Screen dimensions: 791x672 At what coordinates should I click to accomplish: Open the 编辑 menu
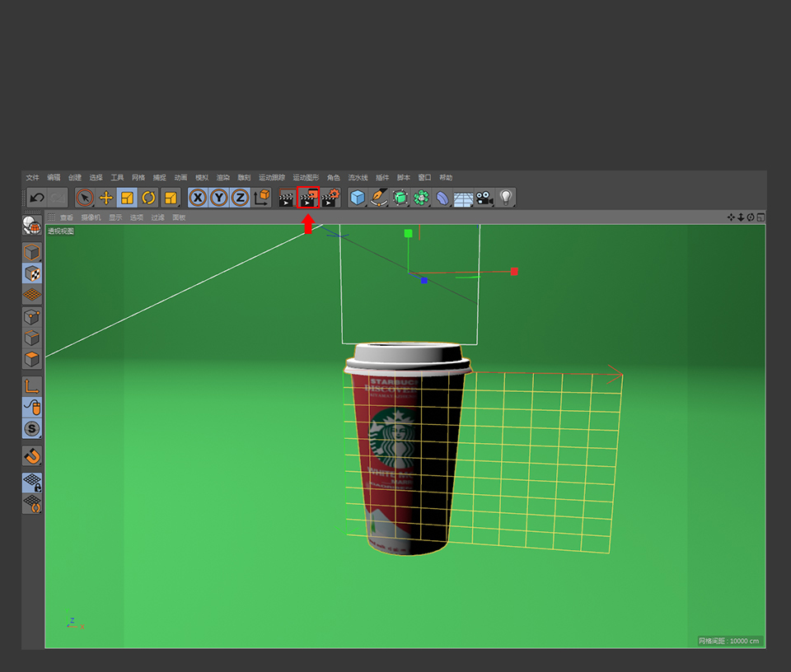(x=54, y=177)
